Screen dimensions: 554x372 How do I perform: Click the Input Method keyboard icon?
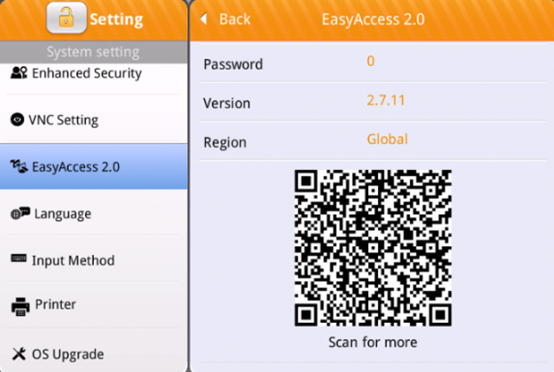pyautogui.click(x=18, y=259)
